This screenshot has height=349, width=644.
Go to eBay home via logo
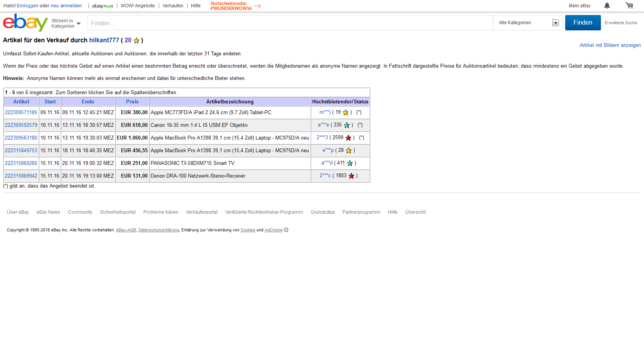25,23
